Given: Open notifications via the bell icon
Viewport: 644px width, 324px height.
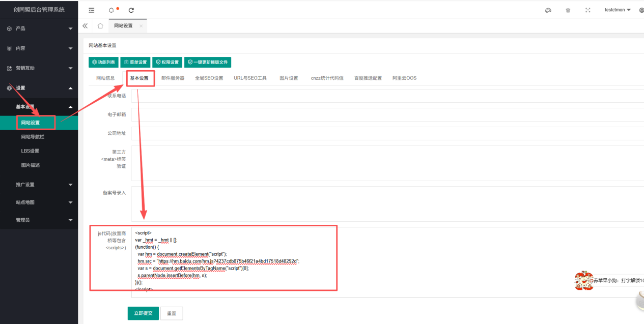Looking at the screenshot, I should click(111, 10).
